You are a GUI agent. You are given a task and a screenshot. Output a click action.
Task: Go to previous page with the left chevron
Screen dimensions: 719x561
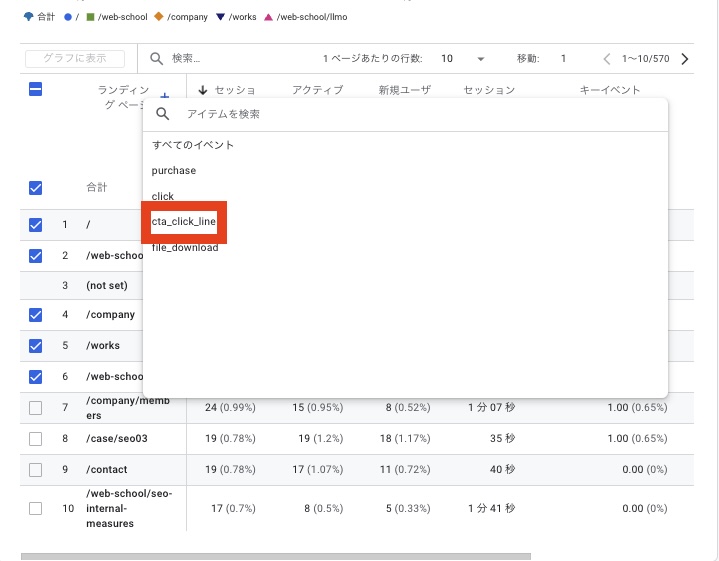[607, 59]
